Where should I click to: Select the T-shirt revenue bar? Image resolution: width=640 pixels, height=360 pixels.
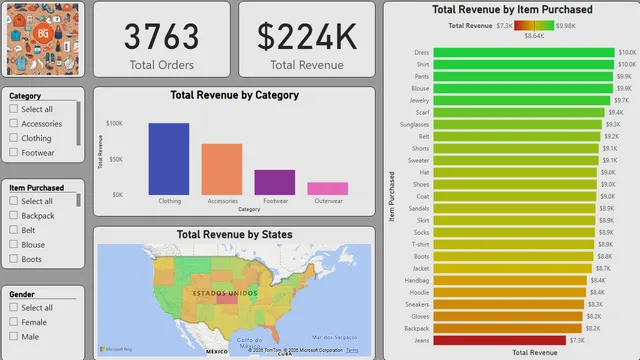[514, 244]
